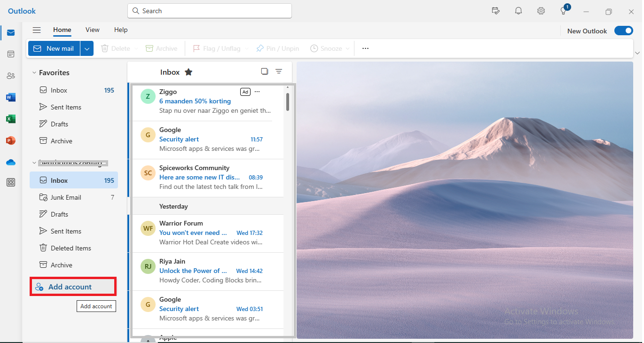Open account Archive folder

(74, 265)
